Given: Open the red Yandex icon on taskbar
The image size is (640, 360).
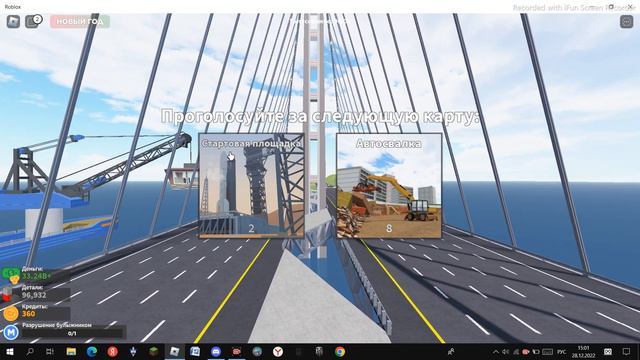Looking at the screenshot, I should pyautogui.click(x=113, y=351).
